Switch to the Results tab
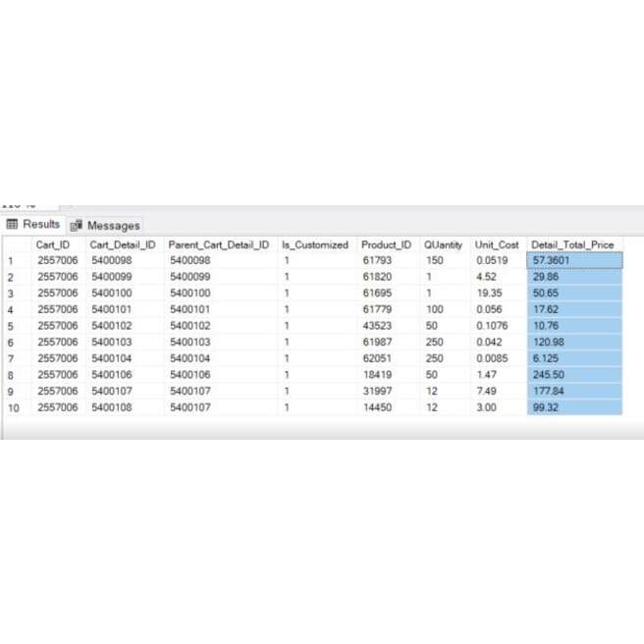 pos(40,225)
